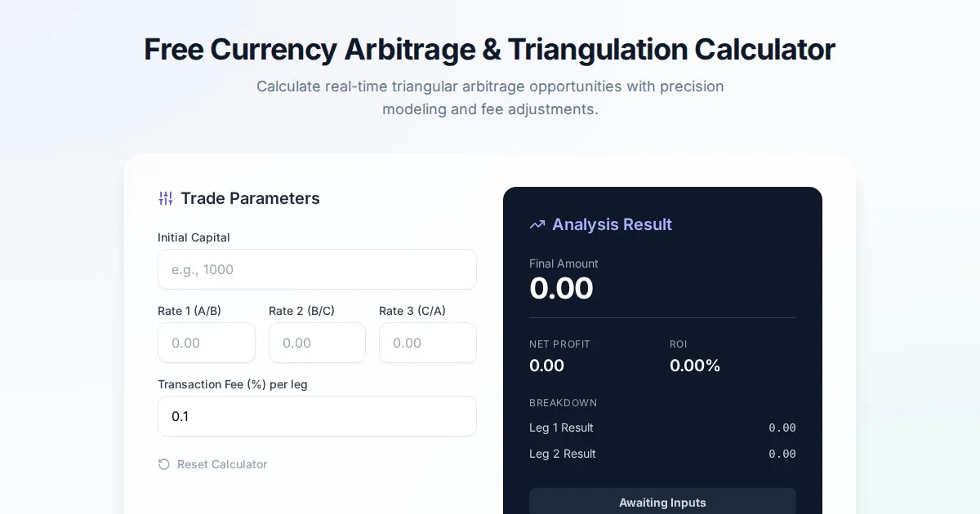Click the ROI 0.00% value
This screenshot has width=980, height=514.
[695, 366]
